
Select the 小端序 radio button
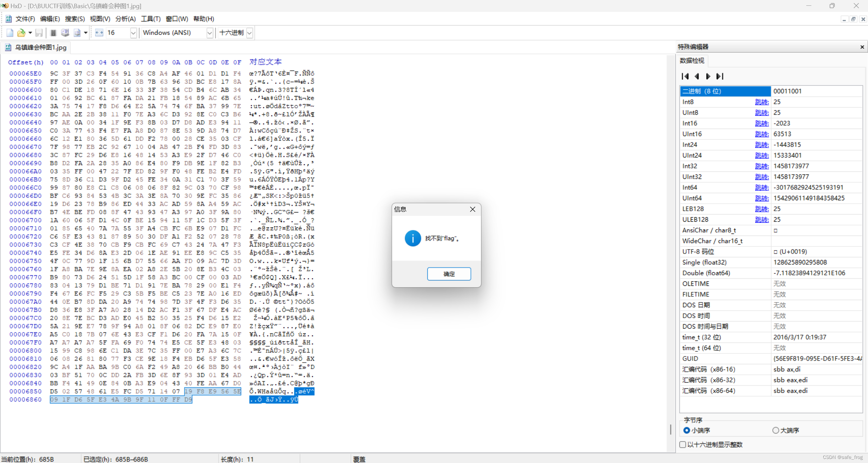[687, 430]
